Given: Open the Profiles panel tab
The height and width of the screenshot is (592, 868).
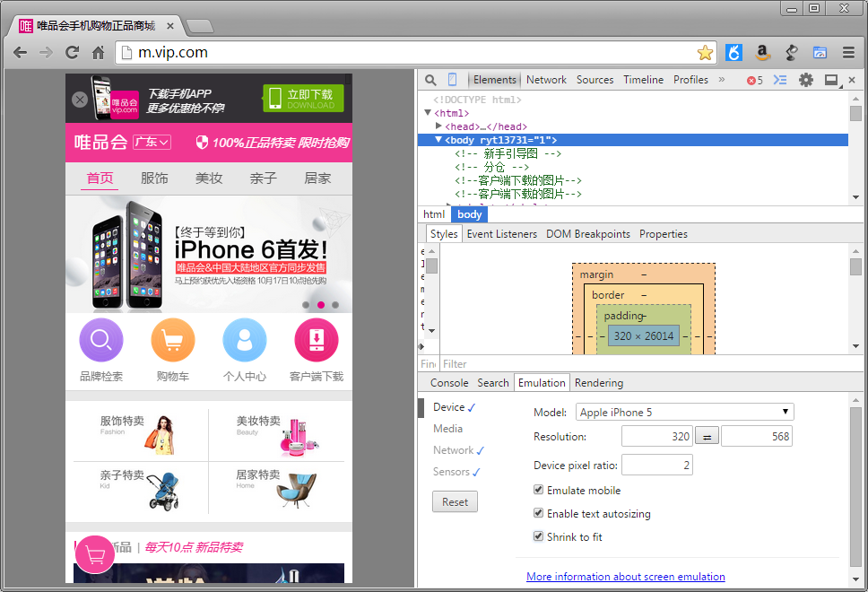Looking at the screenshot, I should coord(690,80).
